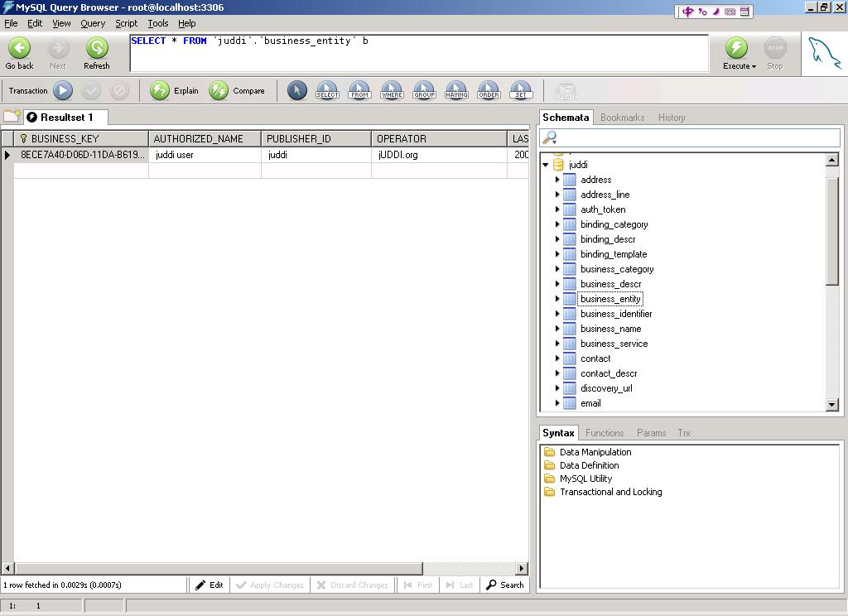This screenshot has width=848, height=616.
Task: Click the Explain query icon
Action: (160, 90)
